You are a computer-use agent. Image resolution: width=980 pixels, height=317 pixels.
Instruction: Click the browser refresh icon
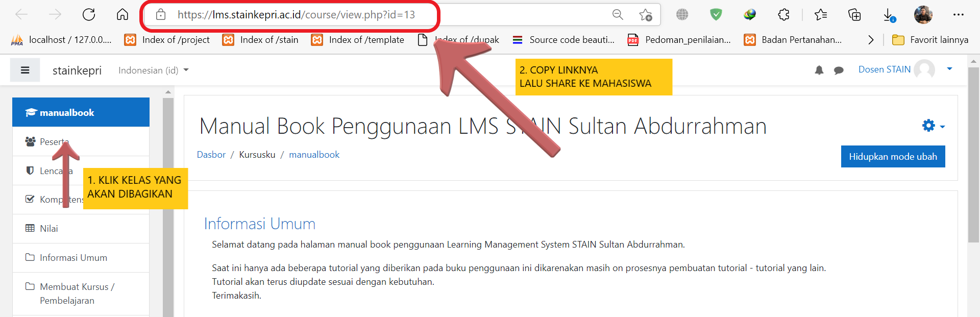point(89,14)
